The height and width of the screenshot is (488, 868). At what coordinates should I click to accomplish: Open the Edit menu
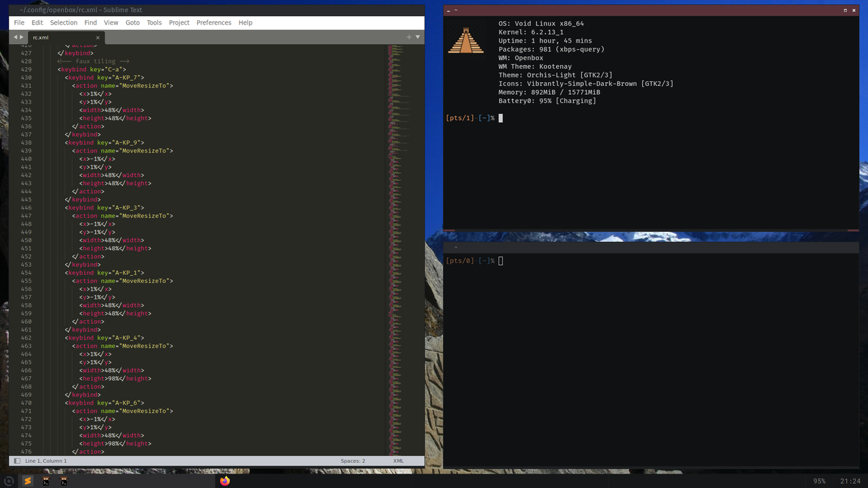37,22
